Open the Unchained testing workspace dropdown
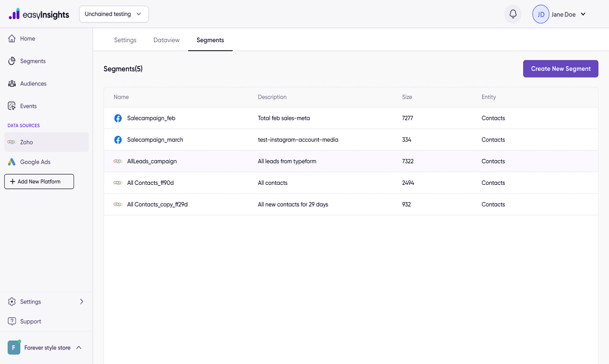Viewport: 609px width, 364px height. (114, 14)
